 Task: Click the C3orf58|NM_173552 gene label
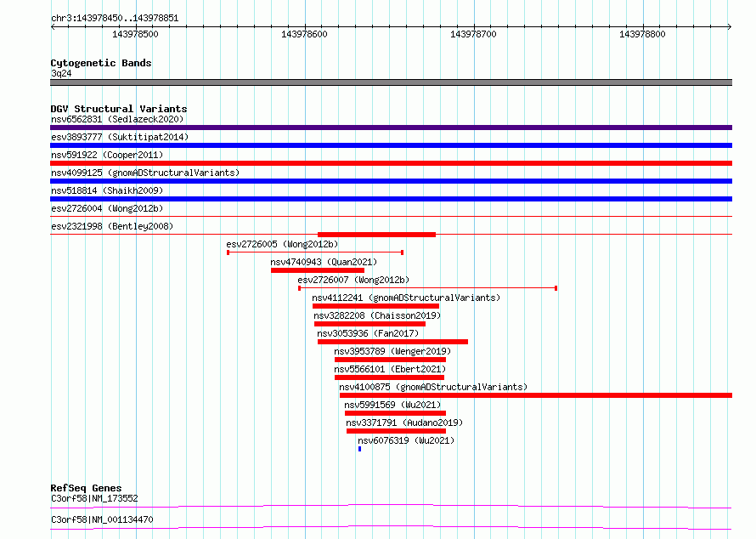pyautogui.click(x=94, y=498)
